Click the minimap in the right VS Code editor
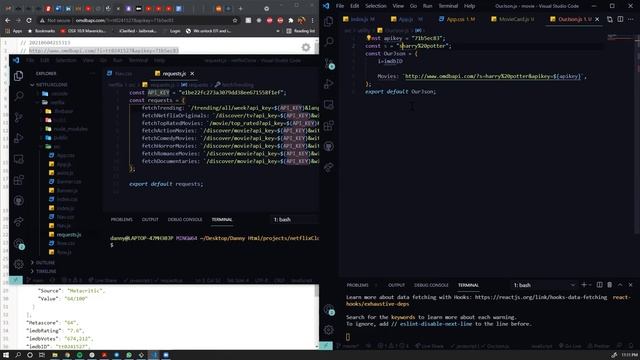640x360 pixels. pos(620,38)
